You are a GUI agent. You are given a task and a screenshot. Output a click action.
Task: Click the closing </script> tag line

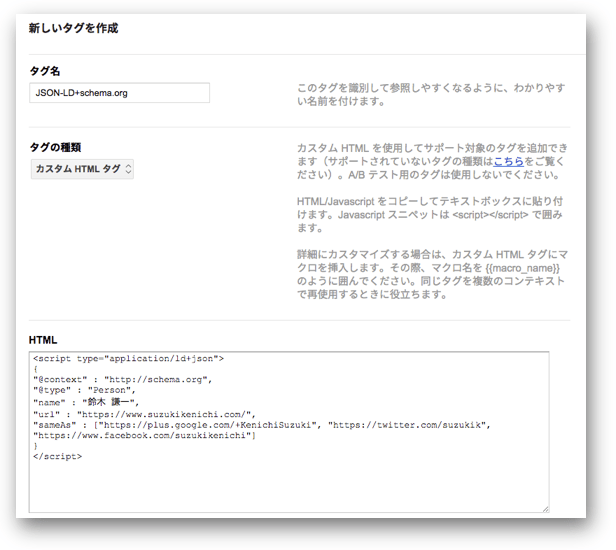click(58, 456)
